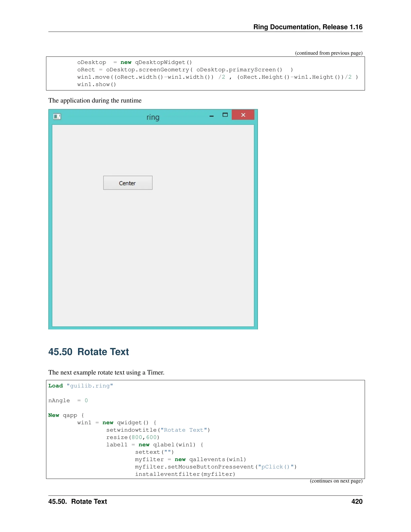Maximize the ring window
This screenshot has height=532, width=411.
(x=225, y=115)
